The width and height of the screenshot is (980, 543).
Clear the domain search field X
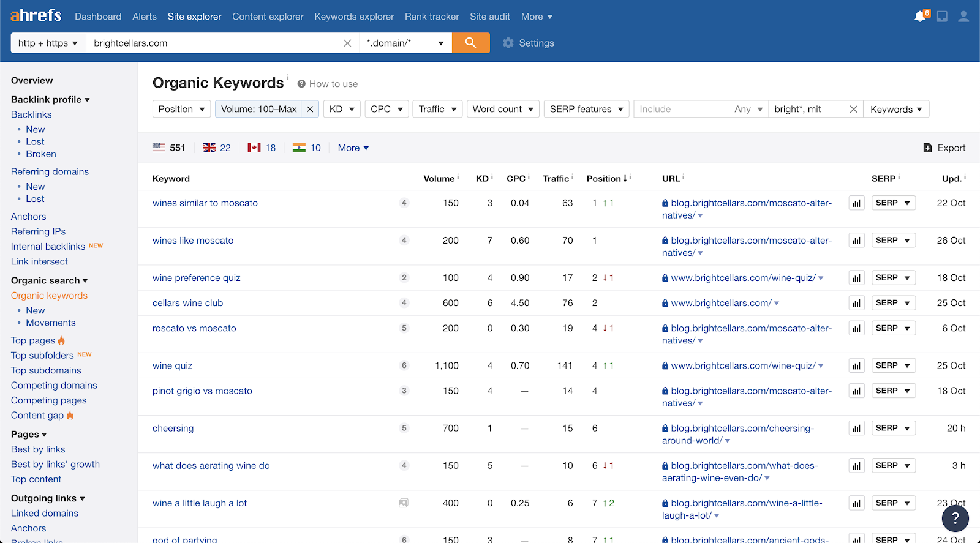click(x=347, y=43)
